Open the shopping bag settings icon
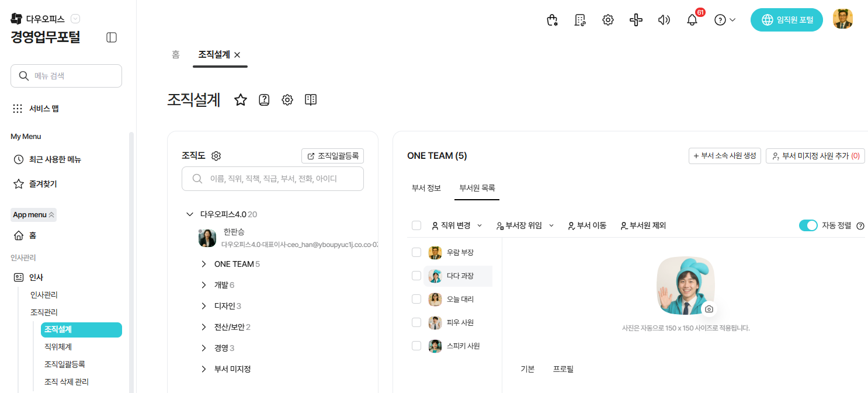The width and height of the screenshot is (868, 393). click(552, 20)
